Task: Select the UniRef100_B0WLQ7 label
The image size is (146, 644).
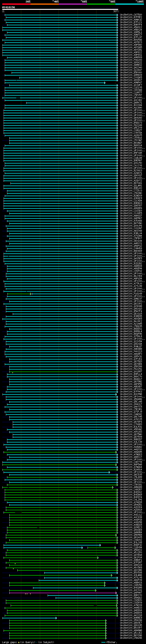Action: pos(131,347)
